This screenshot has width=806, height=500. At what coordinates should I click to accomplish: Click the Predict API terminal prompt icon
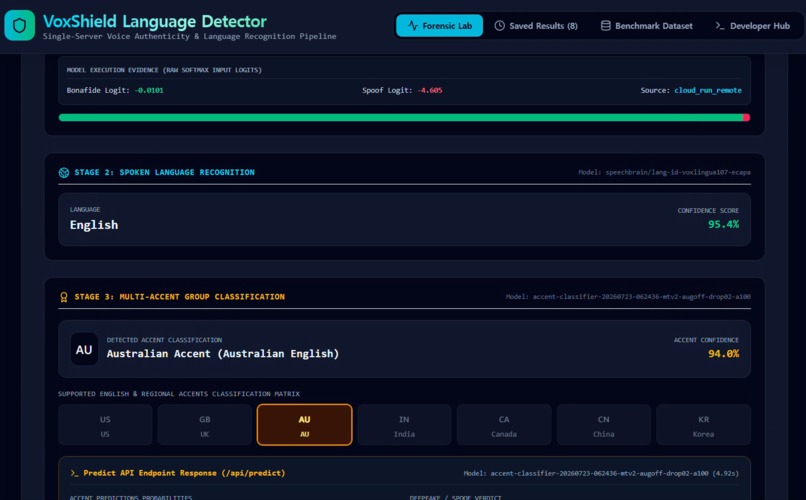[x=75, y=473]
